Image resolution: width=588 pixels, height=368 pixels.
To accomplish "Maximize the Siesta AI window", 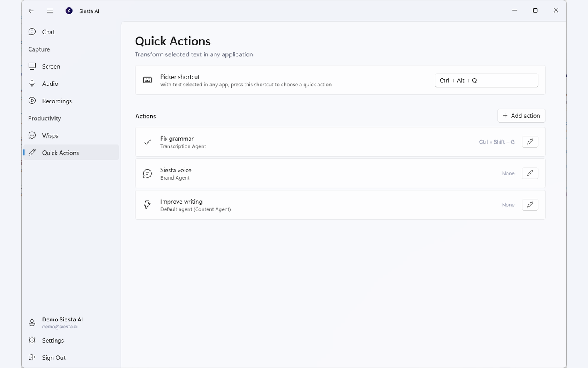I will [535, 11].
